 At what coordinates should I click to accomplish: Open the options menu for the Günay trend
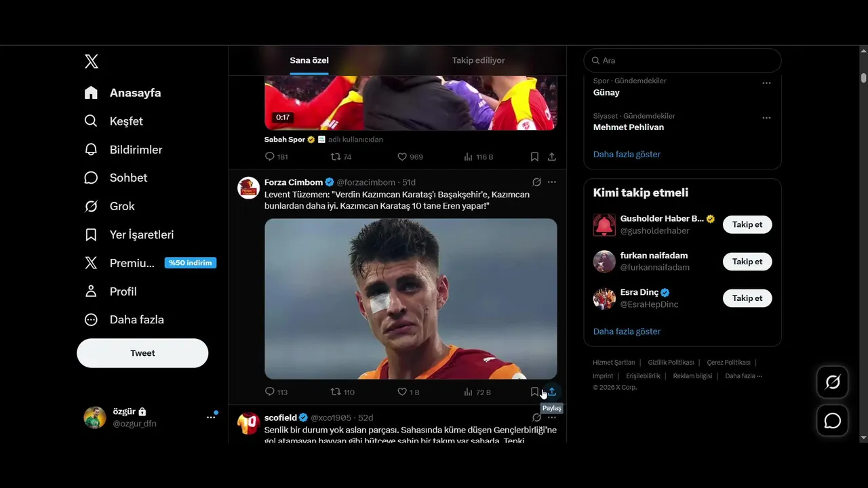[x=766, y=83]
